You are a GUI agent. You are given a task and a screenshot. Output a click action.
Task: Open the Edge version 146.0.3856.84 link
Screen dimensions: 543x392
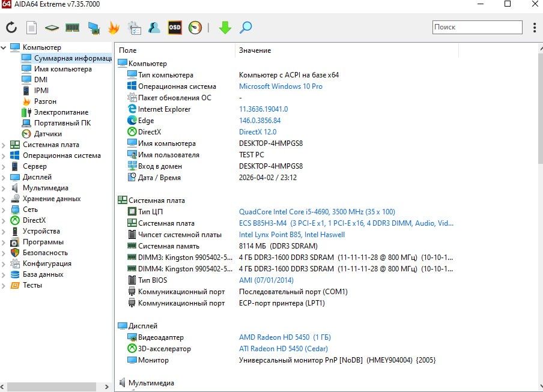pyautogui.click(x=259, y=121)
